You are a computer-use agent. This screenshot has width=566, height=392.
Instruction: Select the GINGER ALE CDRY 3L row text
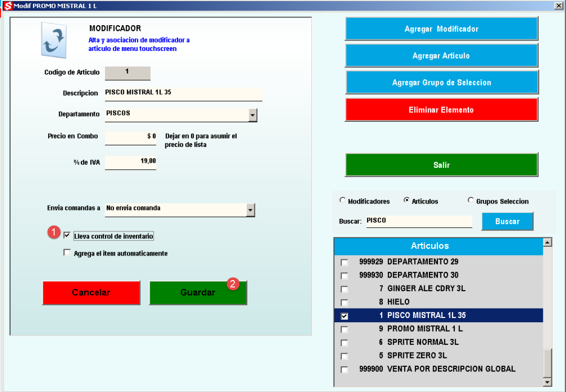[426, 289]
